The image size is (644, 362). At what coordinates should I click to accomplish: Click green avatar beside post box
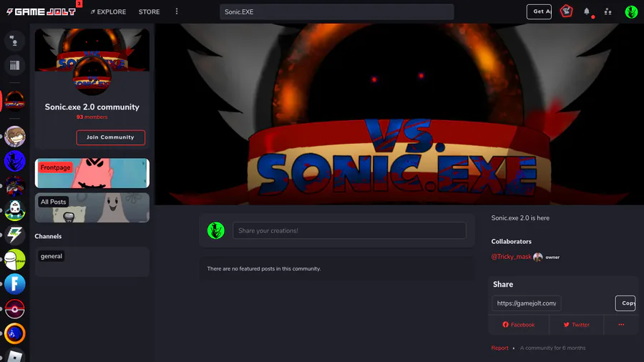[215, 230]
